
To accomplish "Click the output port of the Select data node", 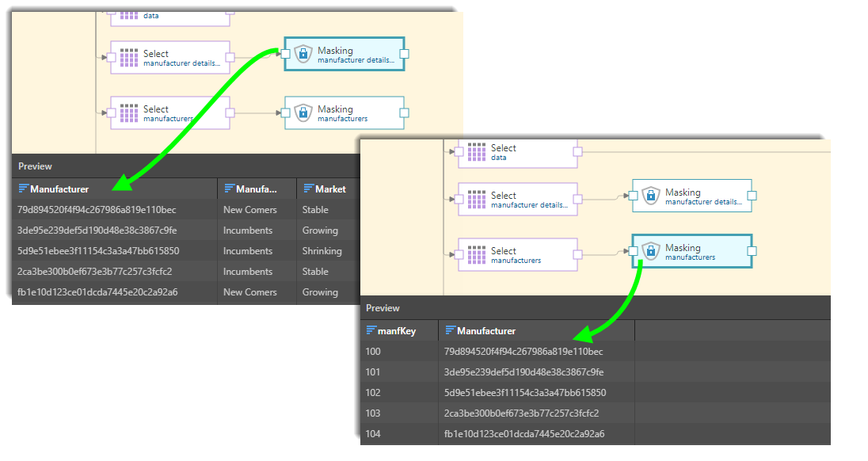I will click(577, 151).
